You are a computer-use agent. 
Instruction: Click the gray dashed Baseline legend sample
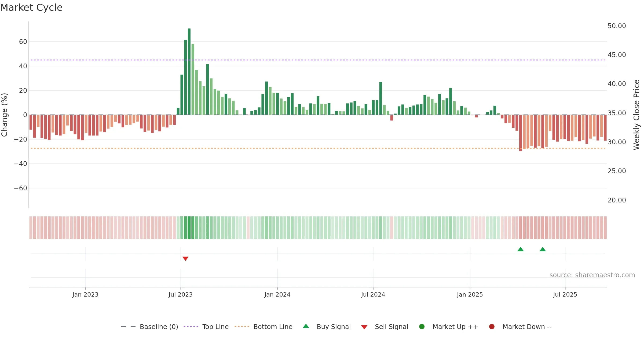pyautogui.click(x=128, y=327)
